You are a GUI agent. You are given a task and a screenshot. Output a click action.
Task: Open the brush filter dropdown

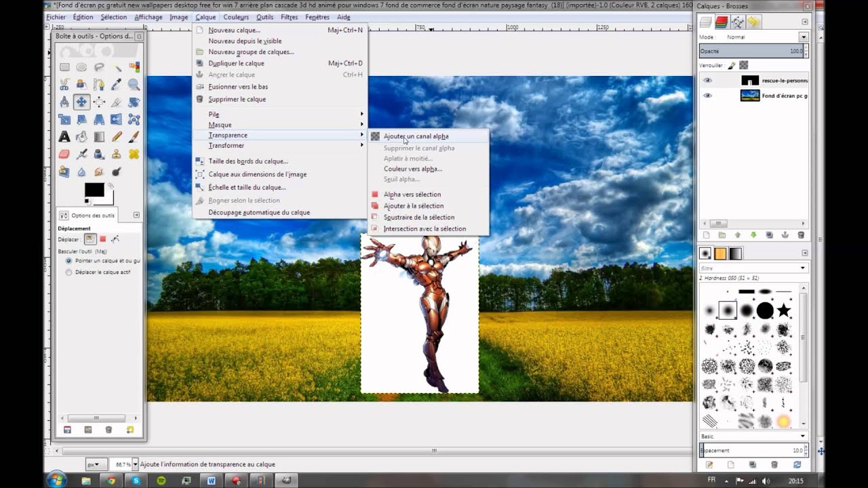click(803, 268)
